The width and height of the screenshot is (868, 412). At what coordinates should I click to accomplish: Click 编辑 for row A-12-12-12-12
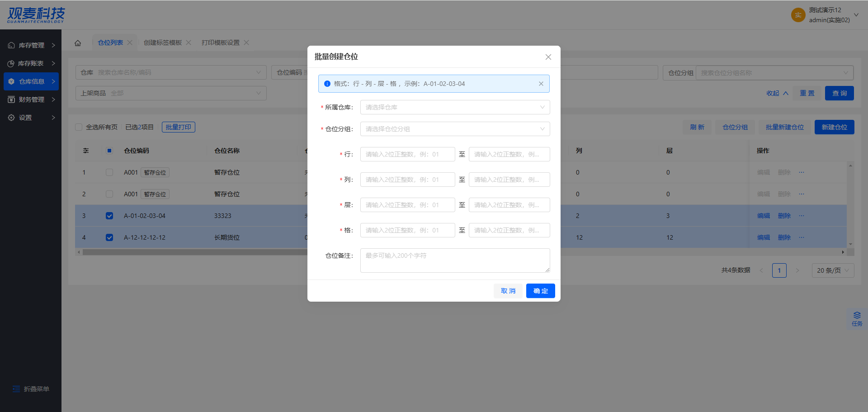[x=764, y=237]
